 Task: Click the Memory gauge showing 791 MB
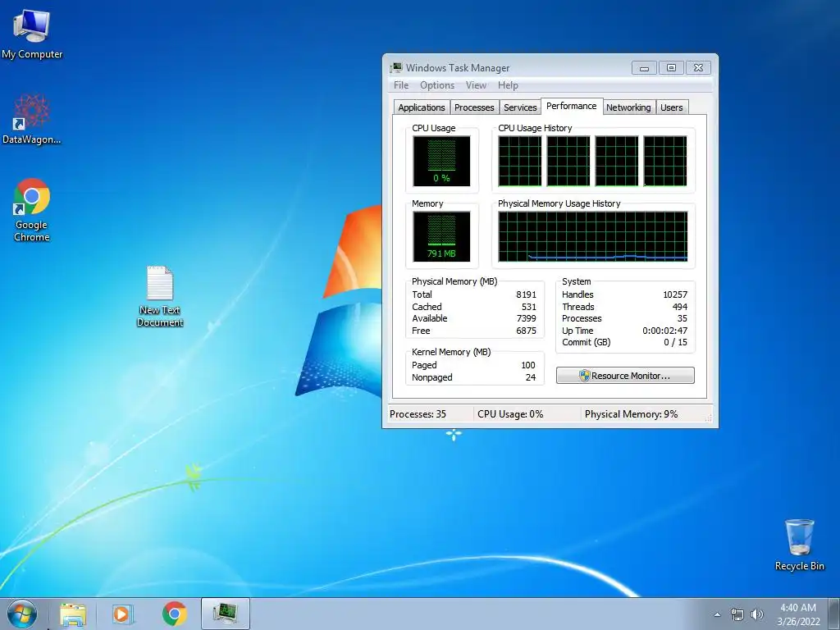tap(441, 236)
